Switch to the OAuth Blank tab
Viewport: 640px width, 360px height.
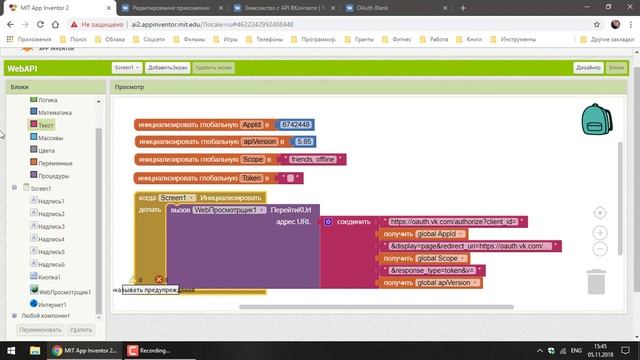click(x=397, y=8)
